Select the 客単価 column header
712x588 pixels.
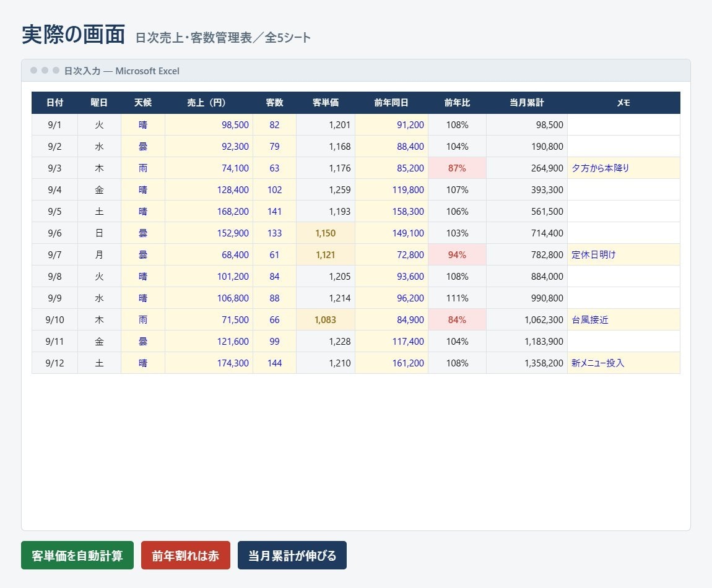point(326,103)
